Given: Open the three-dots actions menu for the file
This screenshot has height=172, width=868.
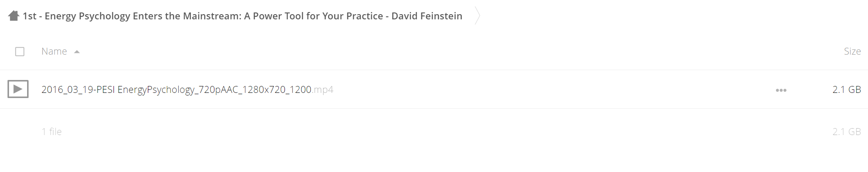Looking at the screenshot, I should click(781, 90).
